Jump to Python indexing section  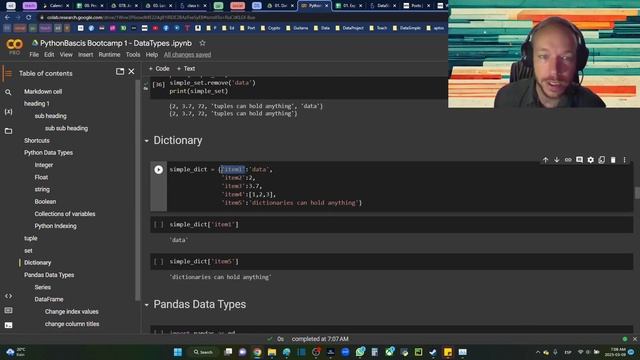(x=56, y=226)
